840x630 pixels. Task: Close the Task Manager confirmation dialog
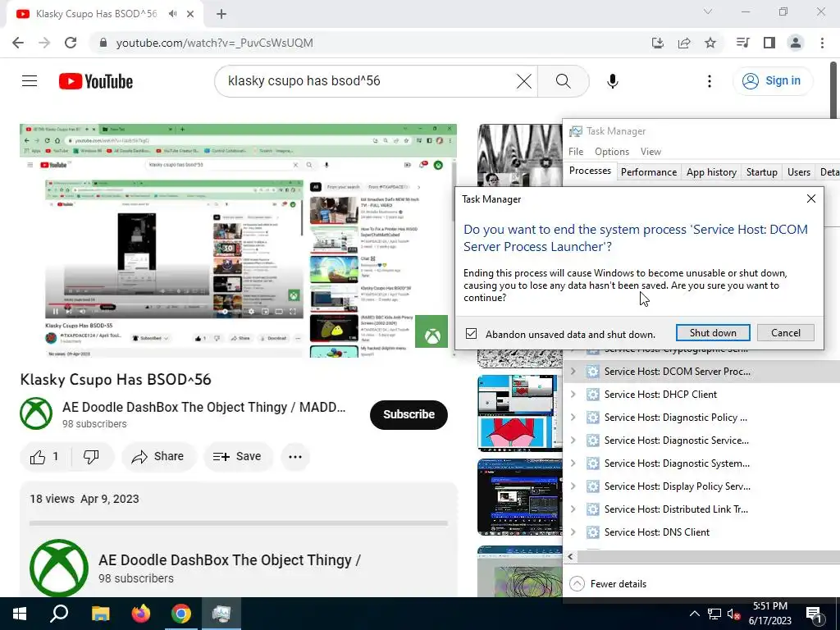pyautogui.click(x=811, y=199)
